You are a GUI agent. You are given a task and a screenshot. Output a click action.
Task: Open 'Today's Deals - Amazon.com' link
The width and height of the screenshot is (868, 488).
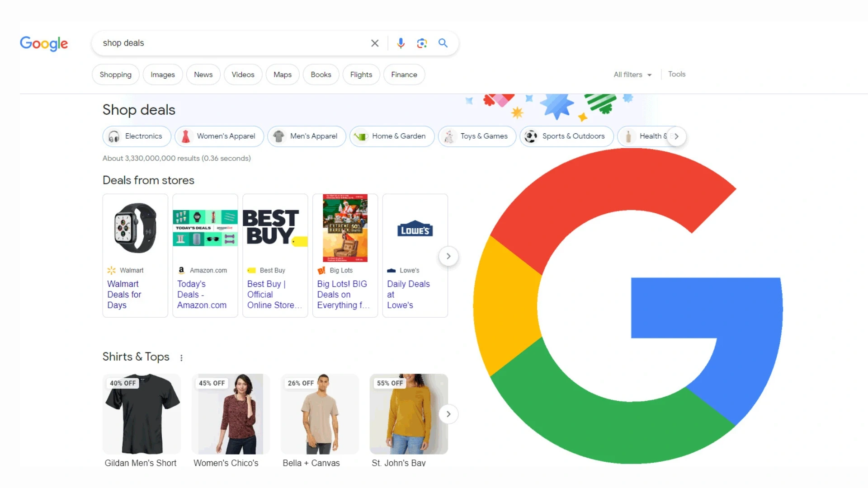[x=202, y=295]
